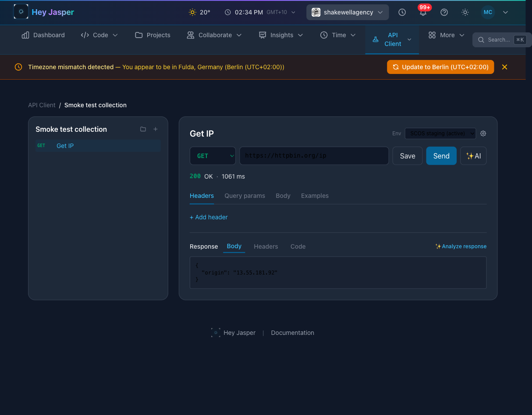532x415 pixels.
Task: Add new request with plus icon
Action: (155, 129)
